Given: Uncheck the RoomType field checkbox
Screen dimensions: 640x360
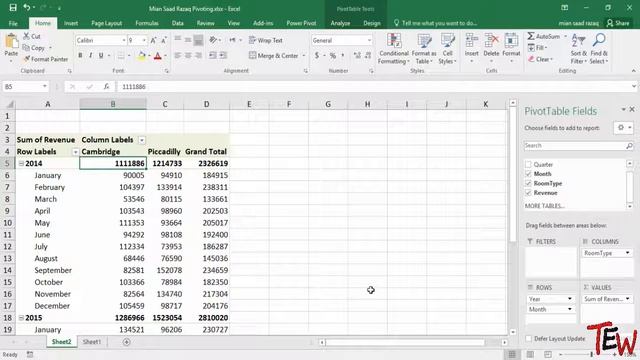Looking at the screenshot, I should 528,183.
